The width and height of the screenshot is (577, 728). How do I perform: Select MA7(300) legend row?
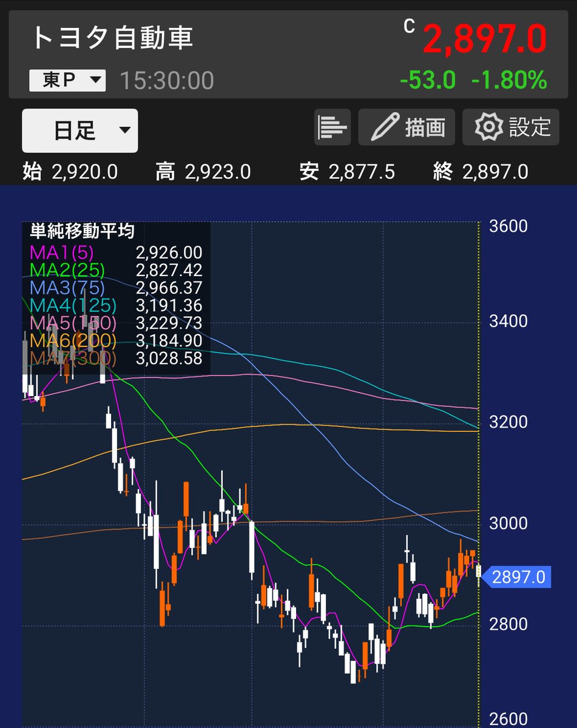tap(116, 358)
